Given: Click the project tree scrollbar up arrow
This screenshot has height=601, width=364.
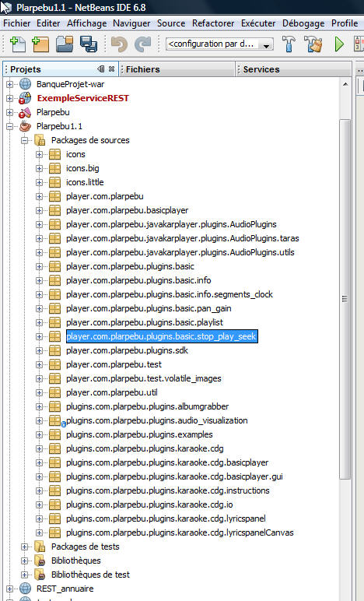Looking at the screenshot, I should 345,84.
